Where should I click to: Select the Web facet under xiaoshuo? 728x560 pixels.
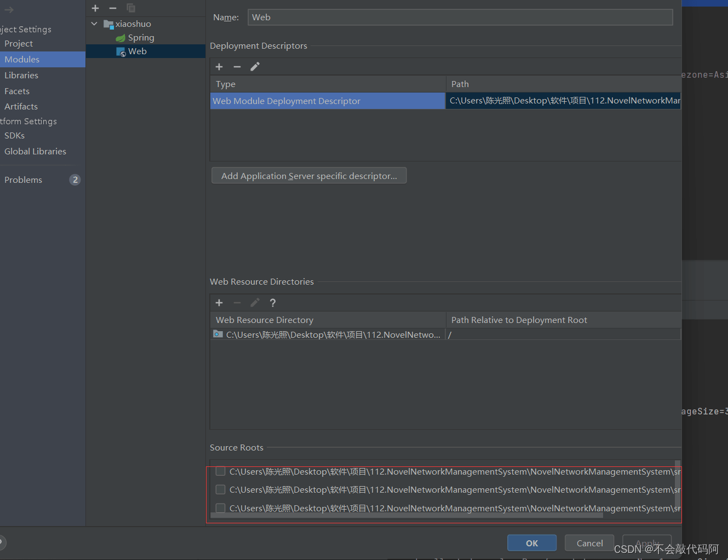(137, 51)
